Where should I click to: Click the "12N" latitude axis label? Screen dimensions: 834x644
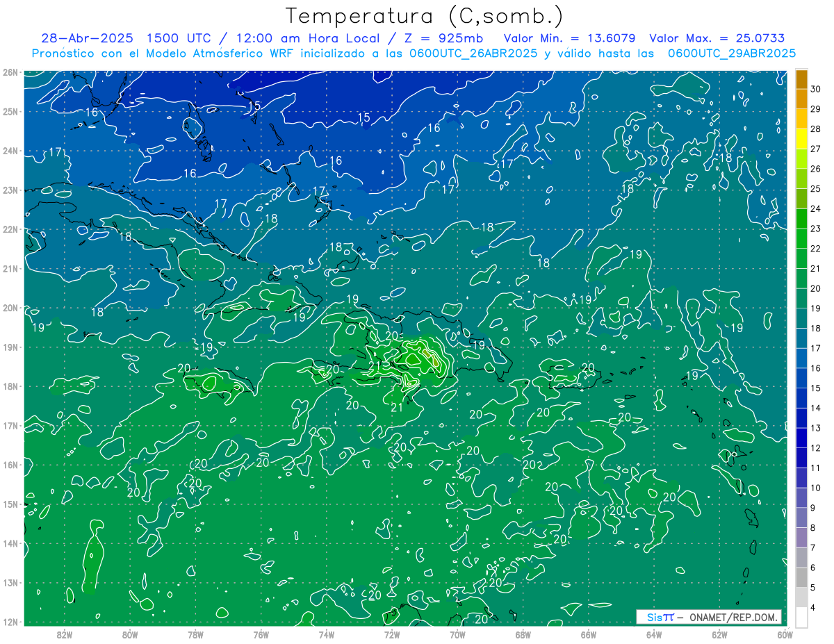coord(10,622)
